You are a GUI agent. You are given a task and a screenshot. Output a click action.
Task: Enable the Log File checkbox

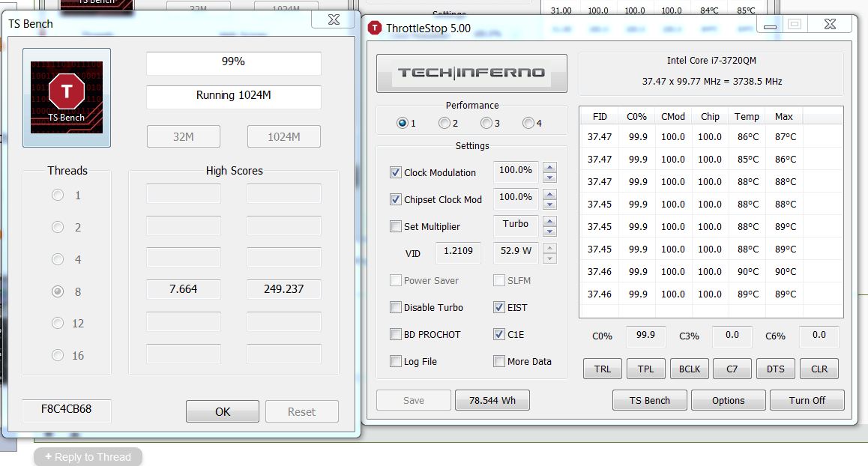395,361
